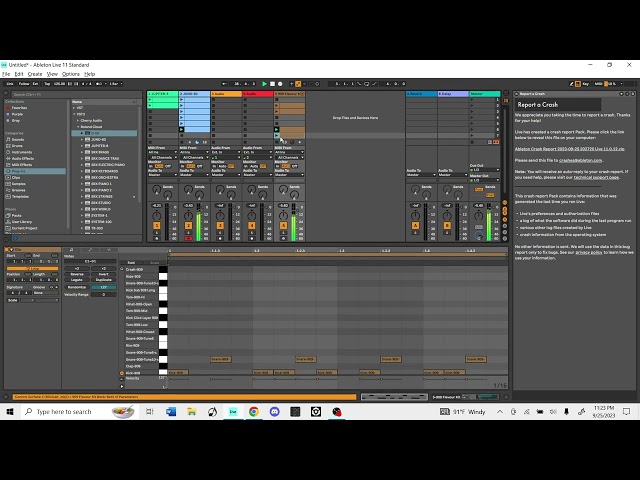The height and width of the screenshot is (480, 640).
Task: Open the View menu
Action: 52,74
